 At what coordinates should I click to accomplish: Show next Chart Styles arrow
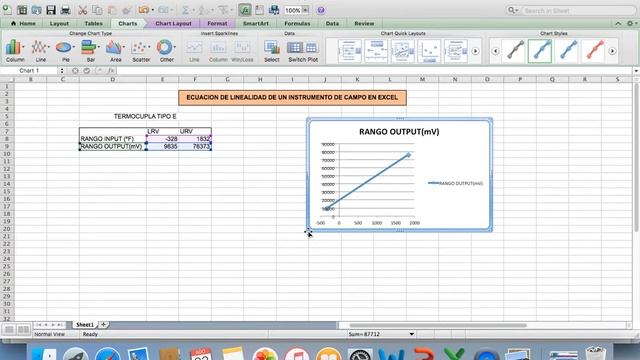click(x=612, y=51)
